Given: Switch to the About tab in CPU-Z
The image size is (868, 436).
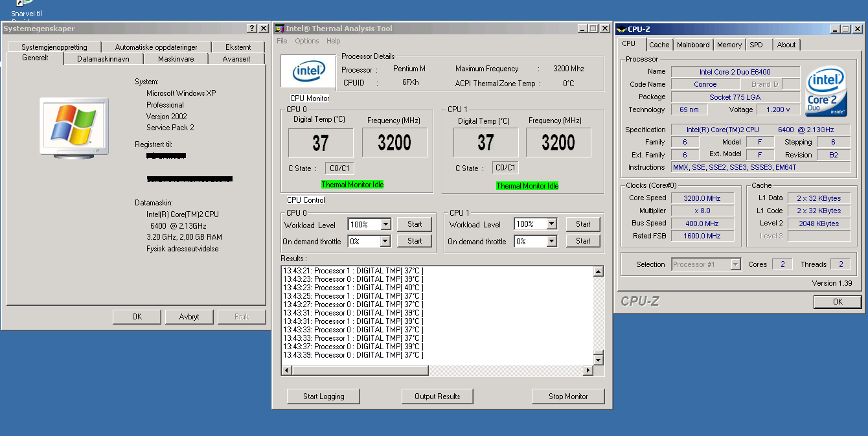Looking at the screenshot, I should coord(786,45).
